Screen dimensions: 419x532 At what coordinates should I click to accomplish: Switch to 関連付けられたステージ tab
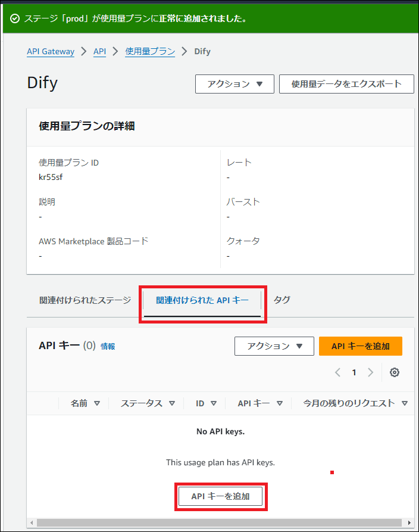85,300
